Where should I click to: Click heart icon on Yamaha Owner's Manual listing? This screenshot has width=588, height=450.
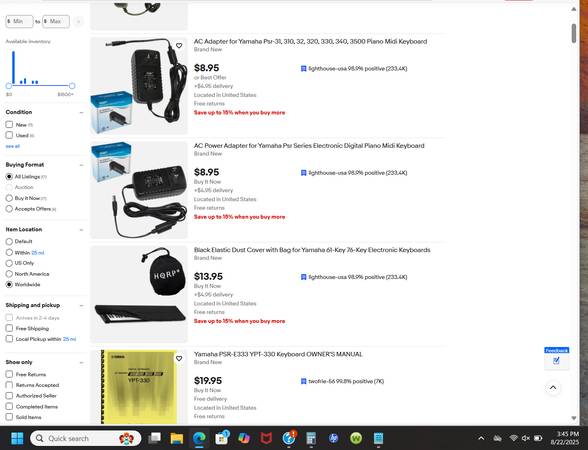179,358
